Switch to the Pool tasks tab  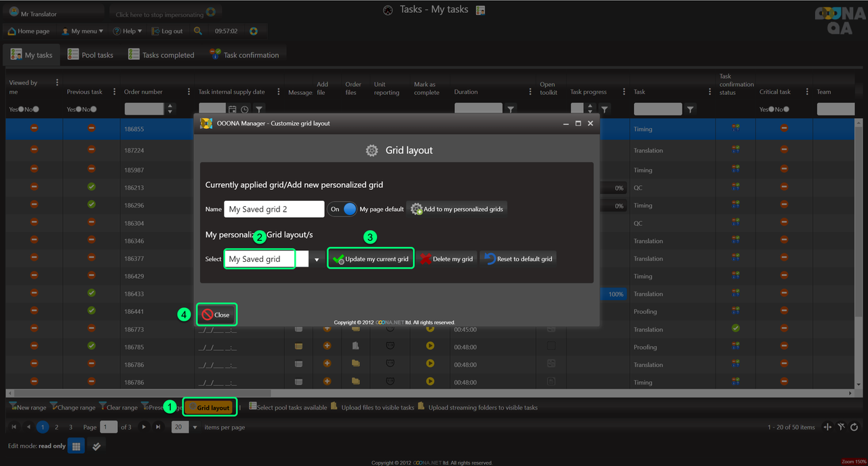(x=90, y=55)
